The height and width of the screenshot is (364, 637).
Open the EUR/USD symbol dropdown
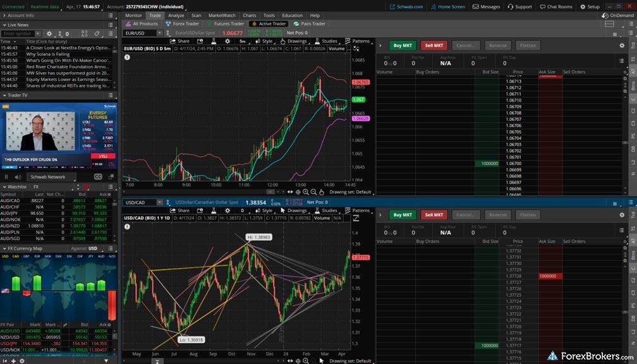point(159,33)
